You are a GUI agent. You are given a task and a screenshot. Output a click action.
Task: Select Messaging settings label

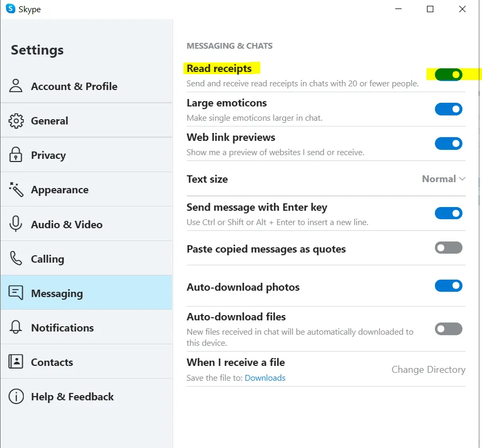click(x=57, y=293)
